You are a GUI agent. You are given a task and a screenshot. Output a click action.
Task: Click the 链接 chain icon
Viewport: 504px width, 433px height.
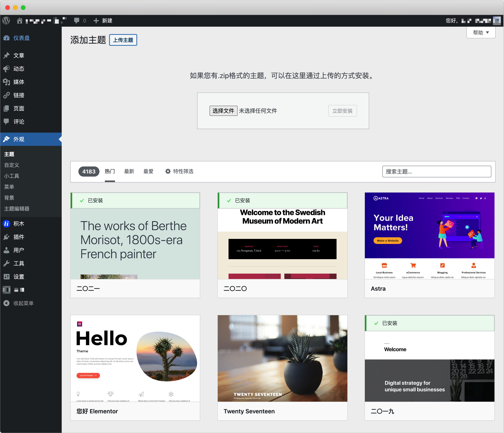coord(7,95)
